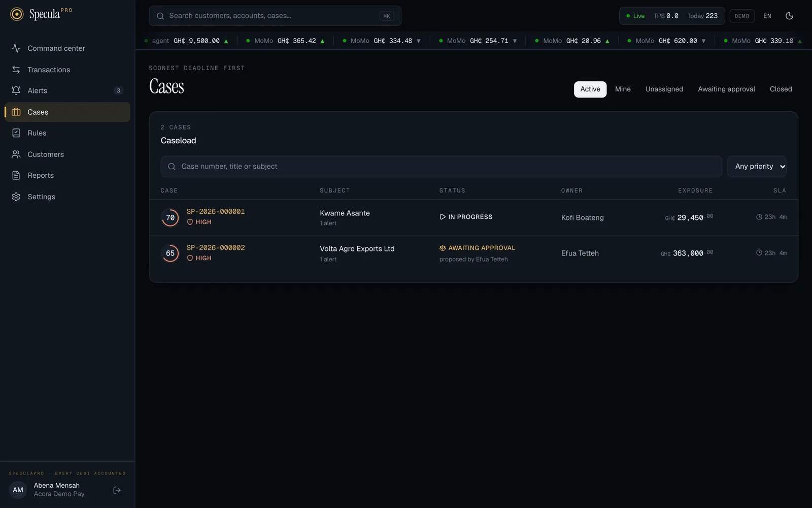The image size is (812, 508).
Task: Click the log out icon beside Abena Mensah
Action: tap(117, 490)
